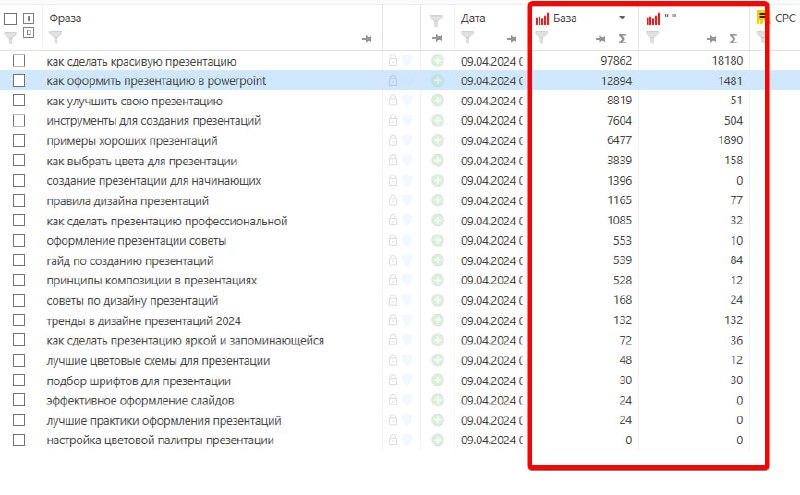Viewport: 800px width, 495px height.
Task: Click the filter icon under Фраза header
Action: (55, 37)
